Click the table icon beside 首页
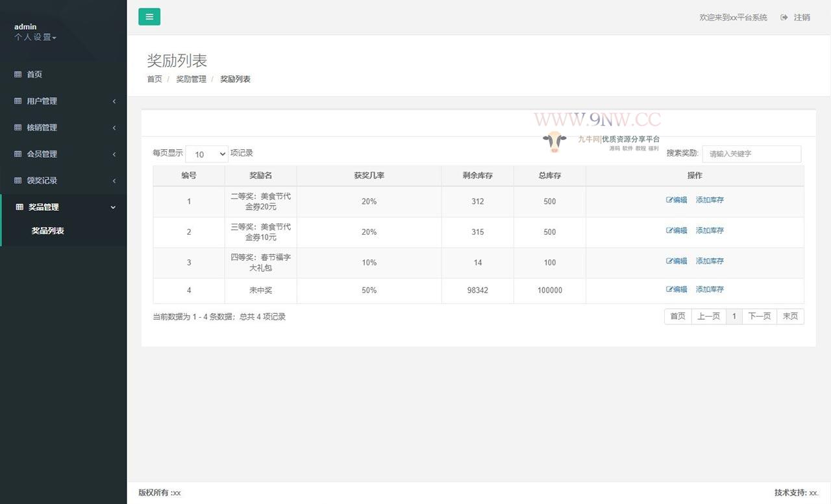831x504 pixels. click(x=18, y=75)
